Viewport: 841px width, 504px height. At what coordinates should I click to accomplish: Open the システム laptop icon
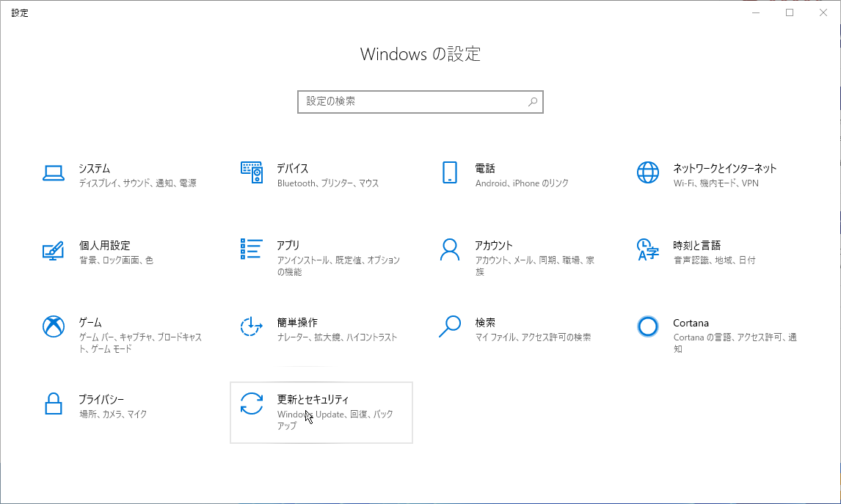(x=54, y=172)
